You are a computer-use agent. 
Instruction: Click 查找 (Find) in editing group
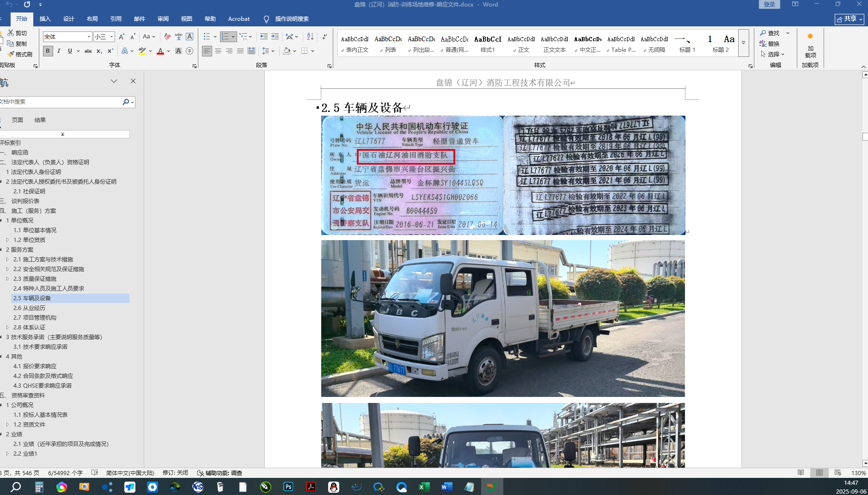click(x=770, y=33)
